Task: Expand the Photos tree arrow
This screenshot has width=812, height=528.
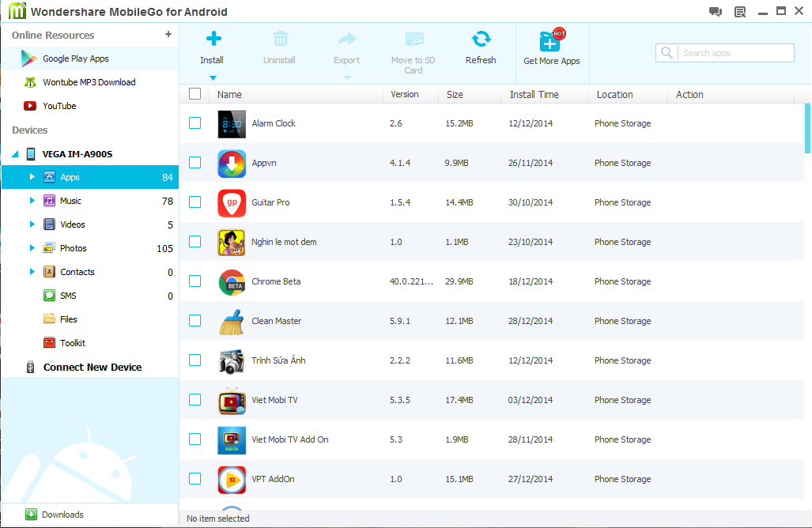Action: (32, 248)
